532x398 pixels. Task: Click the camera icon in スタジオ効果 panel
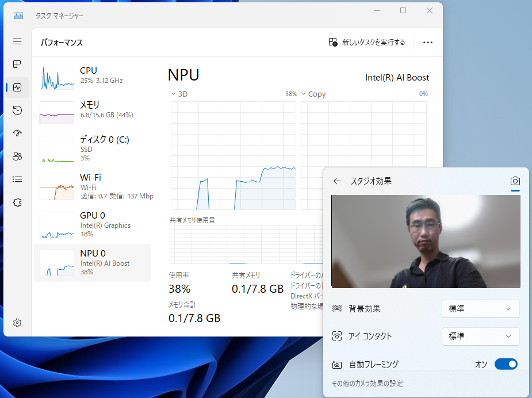515,181
